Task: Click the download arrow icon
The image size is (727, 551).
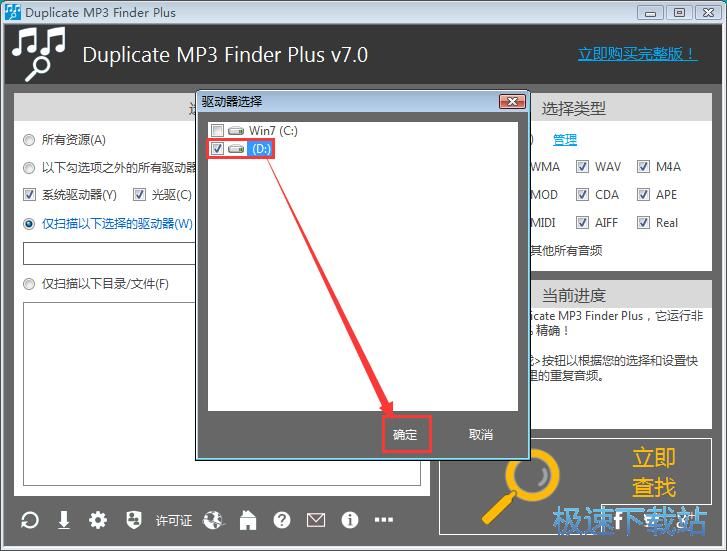Action: tap(64, 520)
